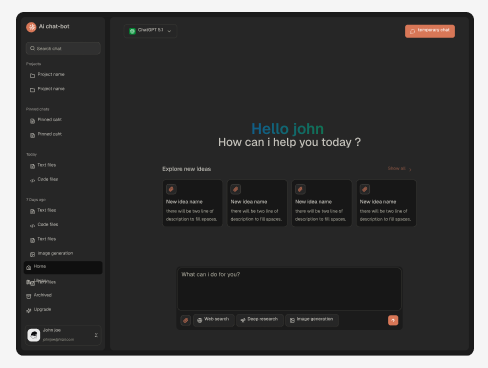Click the chevron next to Show all

(x=410, y=169)
